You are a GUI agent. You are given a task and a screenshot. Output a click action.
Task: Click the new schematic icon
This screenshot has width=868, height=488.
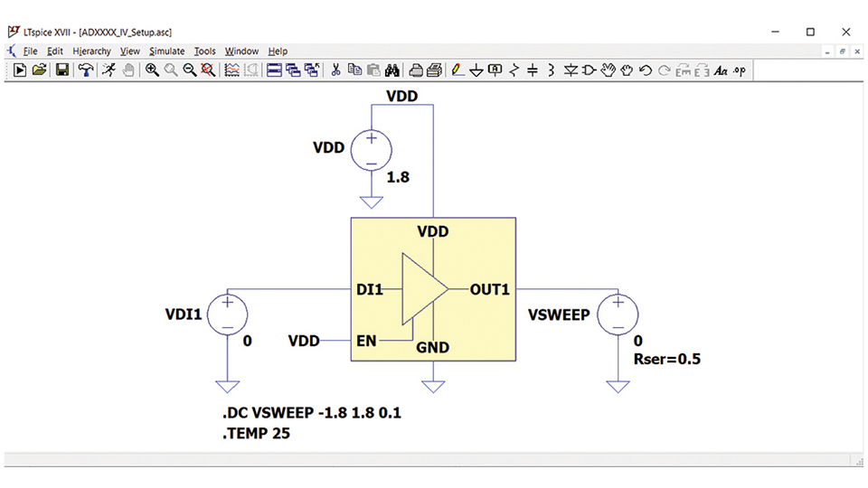click(20, 70)
